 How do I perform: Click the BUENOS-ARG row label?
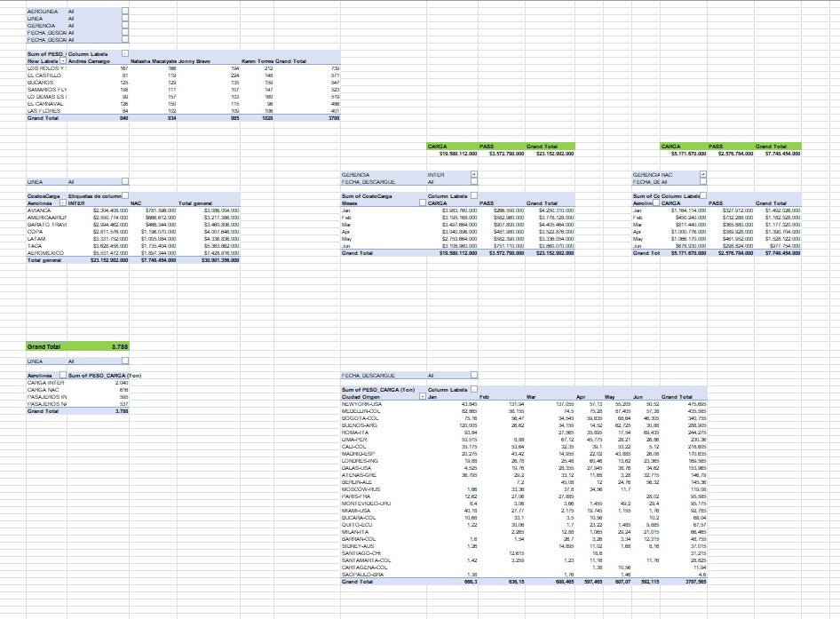pyautogui.click(x=360, y=425)
